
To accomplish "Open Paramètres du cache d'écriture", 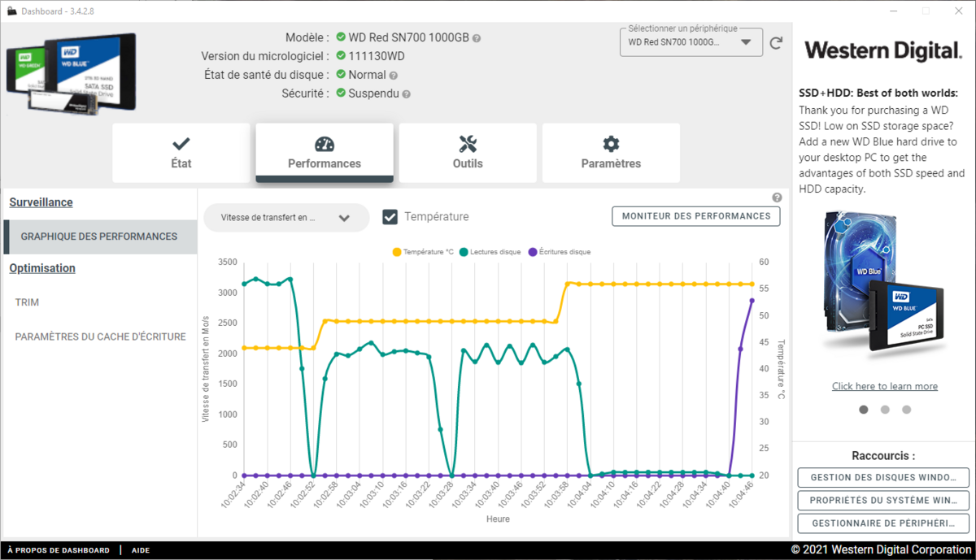I will click(x=100, y=336).
